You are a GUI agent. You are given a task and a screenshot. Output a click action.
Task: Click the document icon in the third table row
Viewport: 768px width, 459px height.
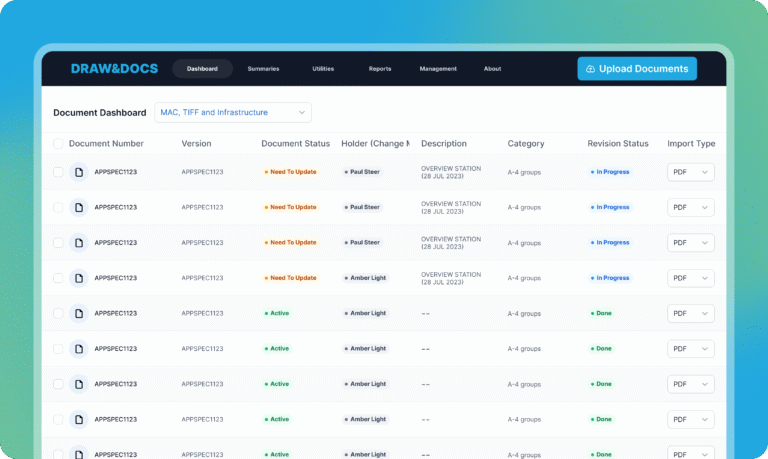78,242
